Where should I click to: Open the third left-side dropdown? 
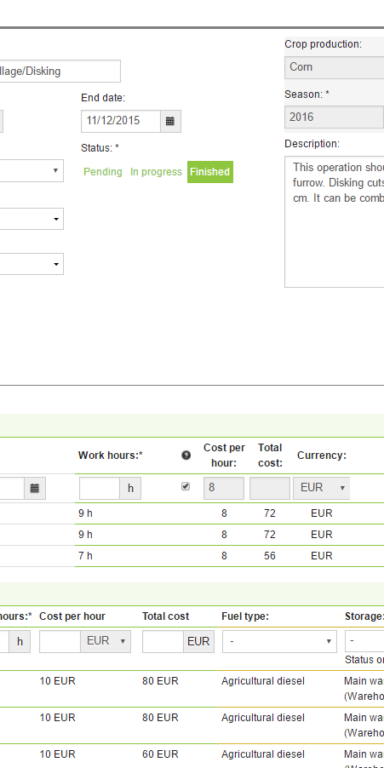31,264
